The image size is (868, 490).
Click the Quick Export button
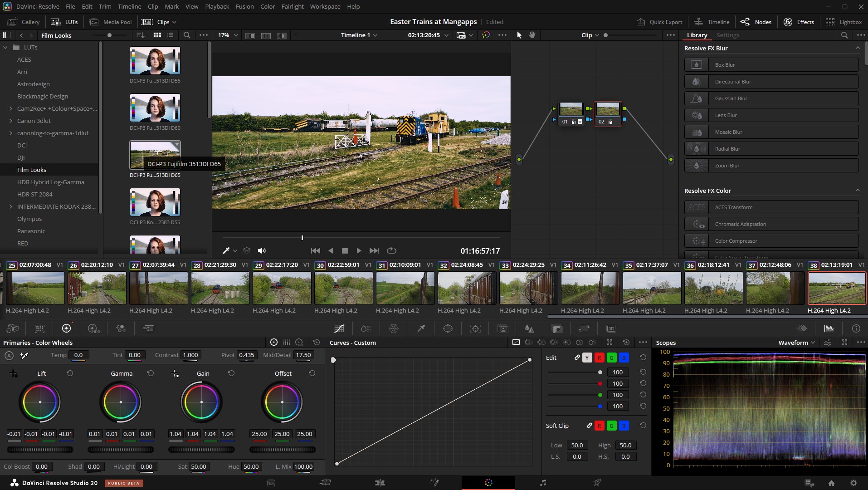[x=659, y=22]
